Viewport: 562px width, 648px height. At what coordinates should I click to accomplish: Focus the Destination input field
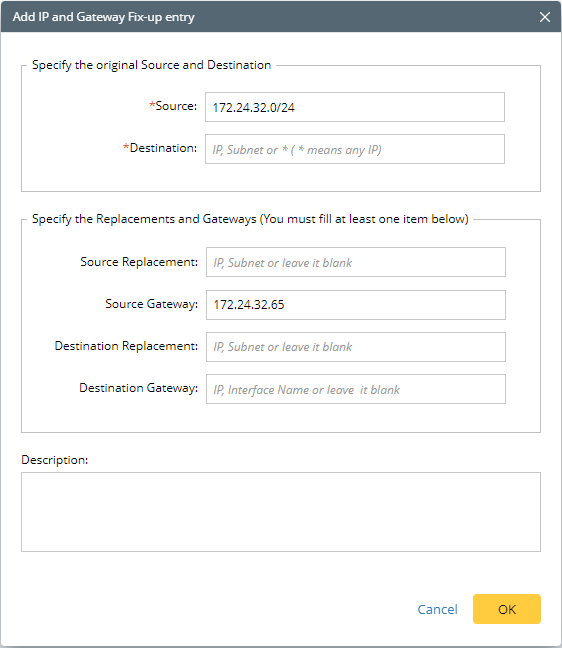click(x=355, y=149)
